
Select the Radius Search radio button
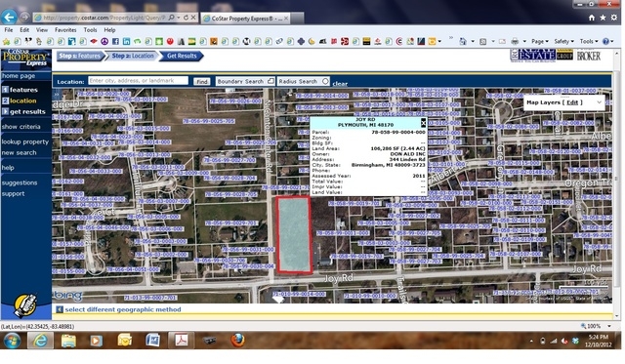325,81
